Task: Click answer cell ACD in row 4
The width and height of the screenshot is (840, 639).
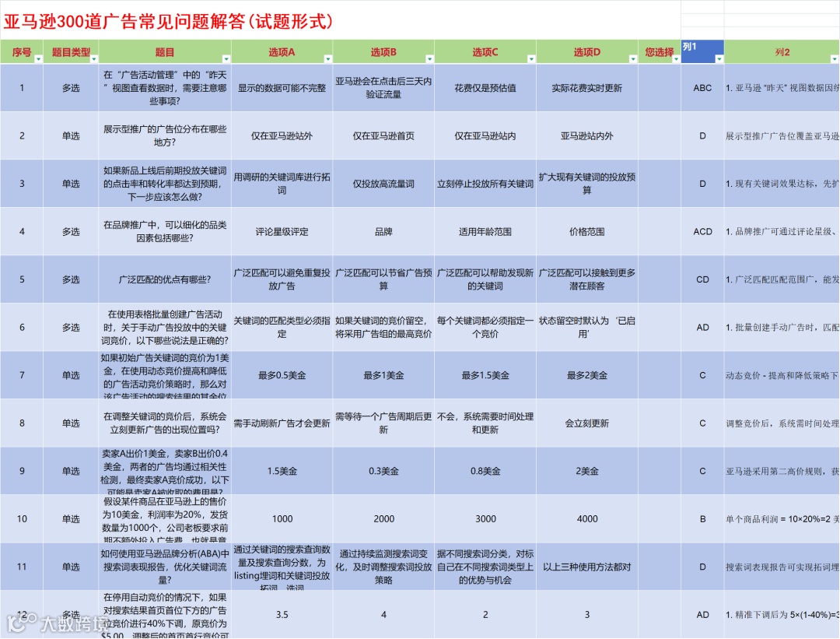Action: click(x=702, y=232)
